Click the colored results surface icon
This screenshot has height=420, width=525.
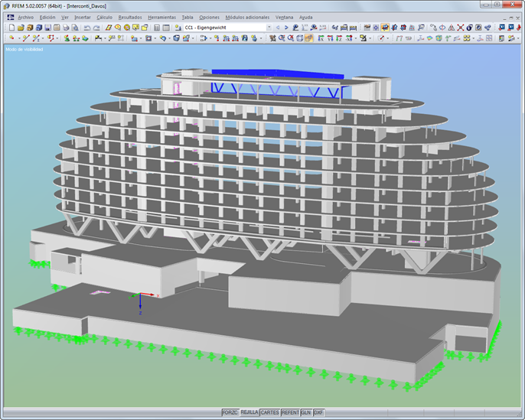coord(429,38)
